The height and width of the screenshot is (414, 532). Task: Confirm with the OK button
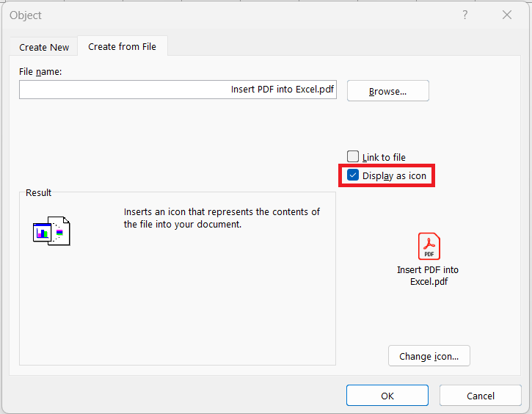pyautogui.click(x=387, y=396)
